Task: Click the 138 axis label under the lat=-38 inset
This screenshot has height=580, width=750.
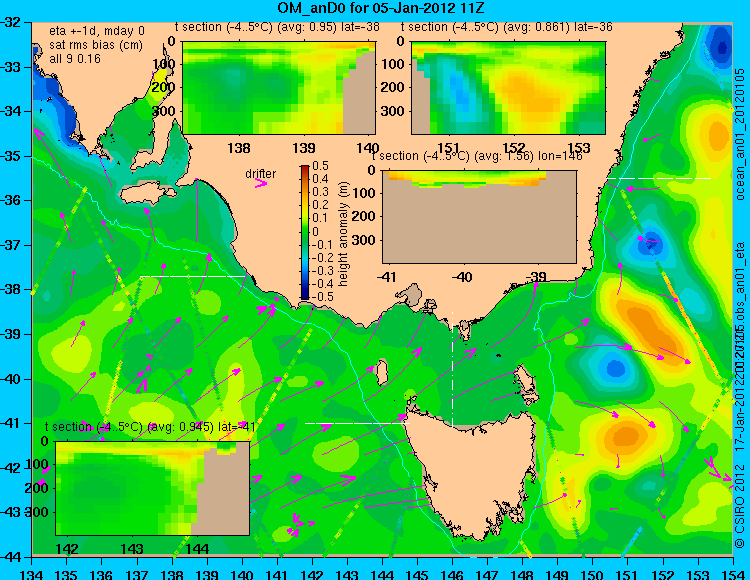Action: 239,148
